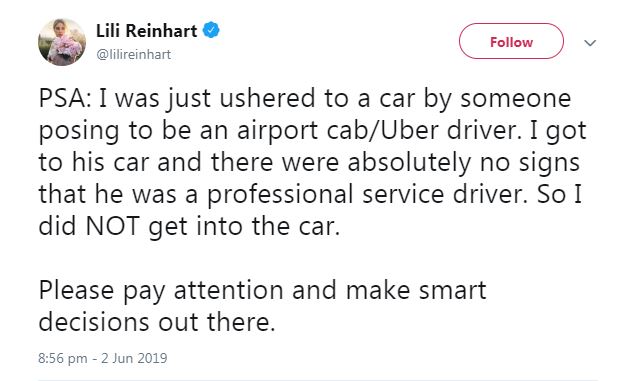The image size is (620, 381).
Task: Click the word "signs" in the tweet
Action: click(x=549, y=163)
